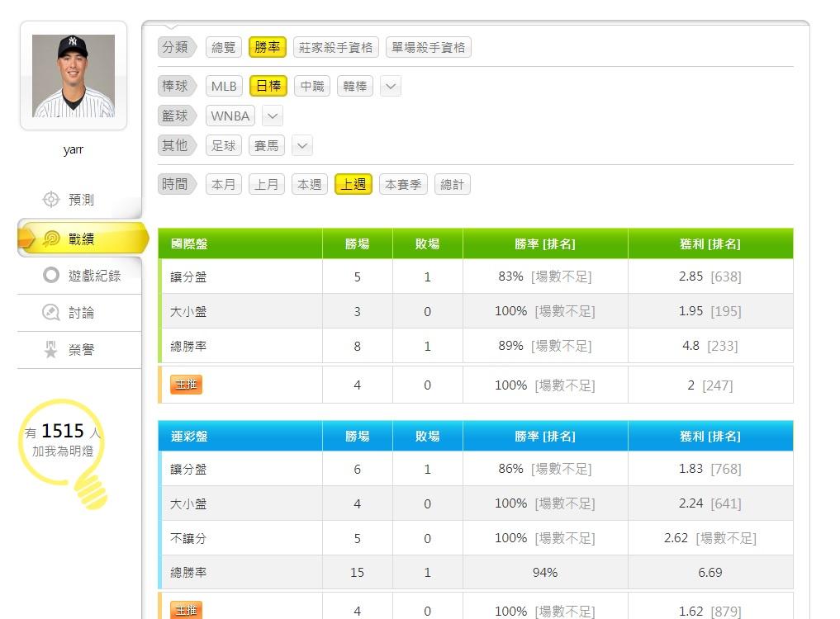The width and height of the screenshot is (840, 619).
Task: Click the 1.95 [195] profit cell
Action: [x=709, y=311]
